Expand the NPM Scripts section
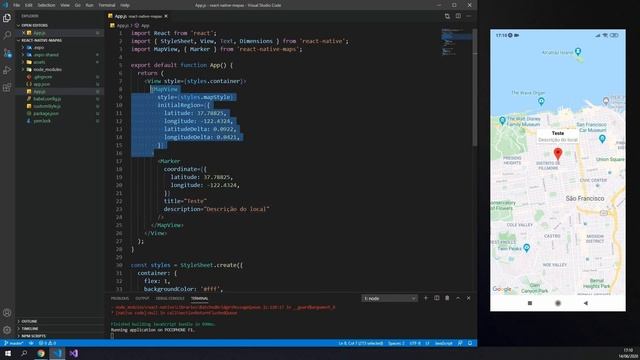The height and width of the screenshot is (360, 640). (33, 336)
